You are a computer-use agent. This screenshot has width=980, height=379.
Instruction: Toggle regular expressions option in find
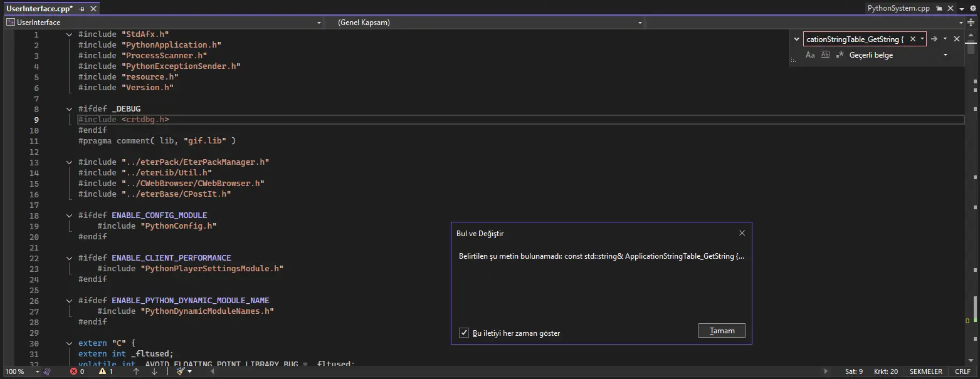point(840,55)
